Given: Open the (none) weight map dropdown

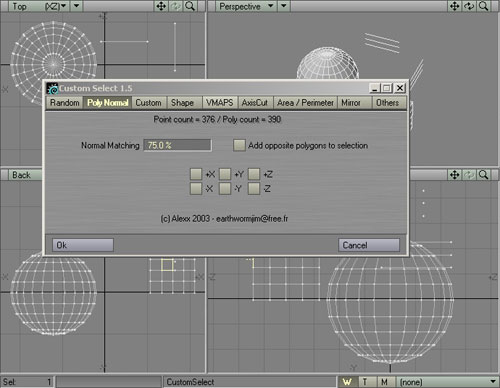Looking at the screenshot, I should tap(447, 382).
